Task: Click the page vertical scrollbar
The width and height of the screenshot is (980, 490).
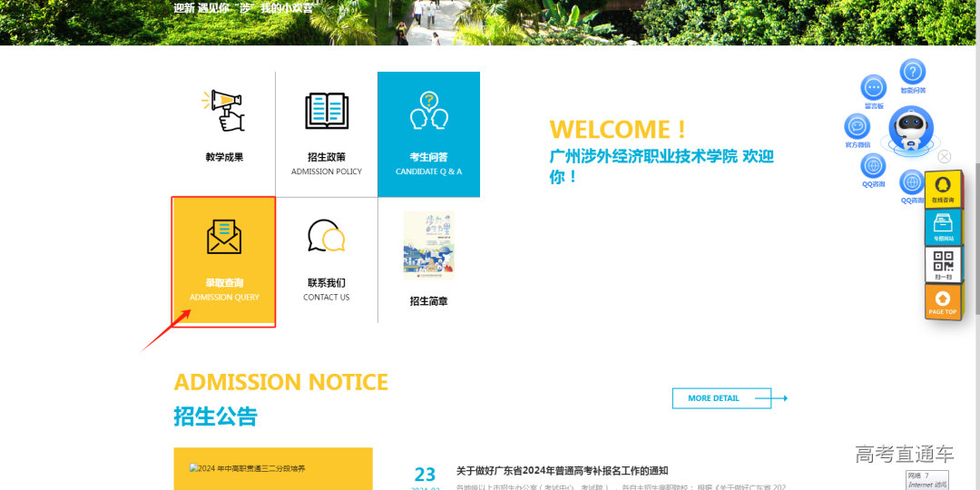Action: [975, 245]
